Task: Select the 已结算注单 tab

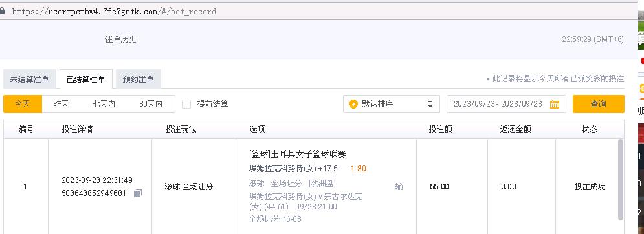Action: [86, 80]
